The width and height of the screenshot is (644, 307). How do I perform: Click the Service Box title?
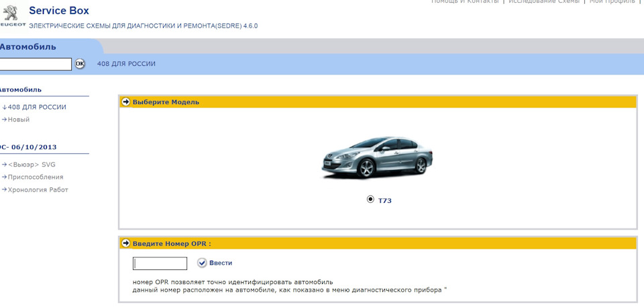pos(59,11)
